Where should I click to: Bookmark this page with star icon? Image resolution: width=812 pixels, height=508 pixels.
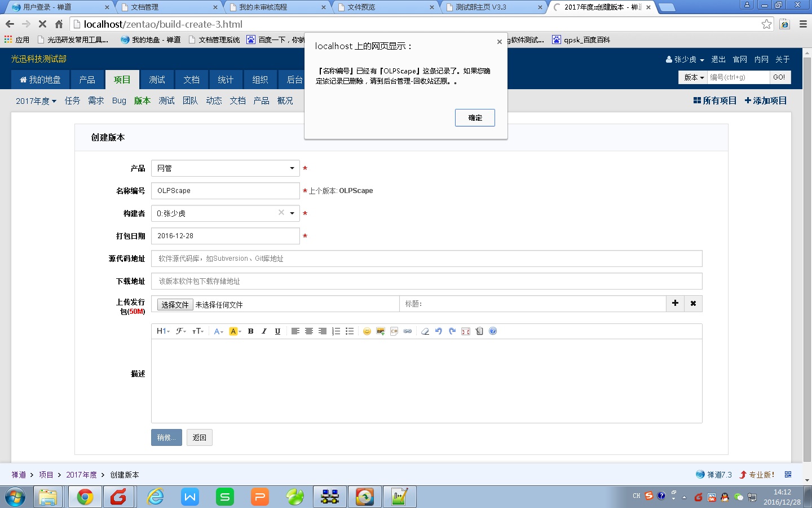point(766,24)
